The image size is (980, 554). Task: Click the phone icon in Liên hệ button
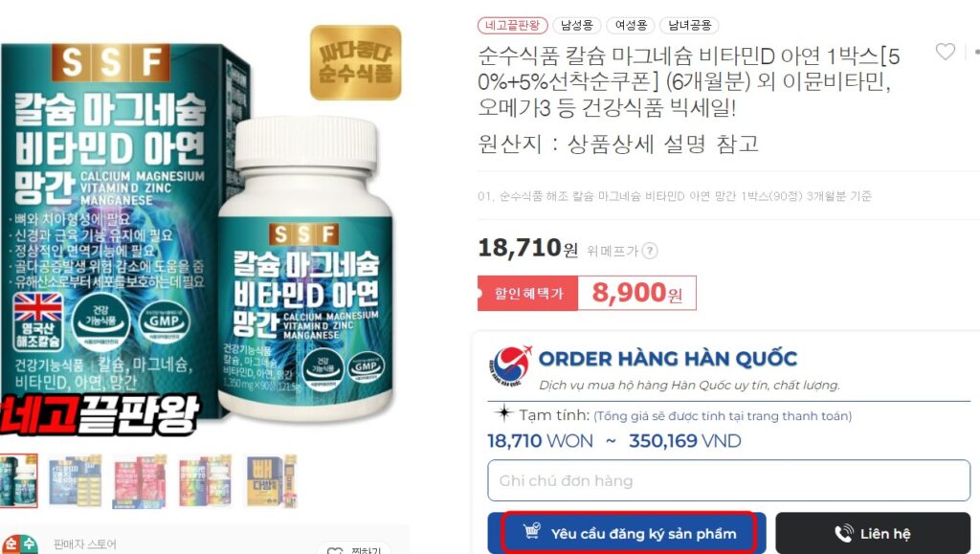[x=844, y=533]
